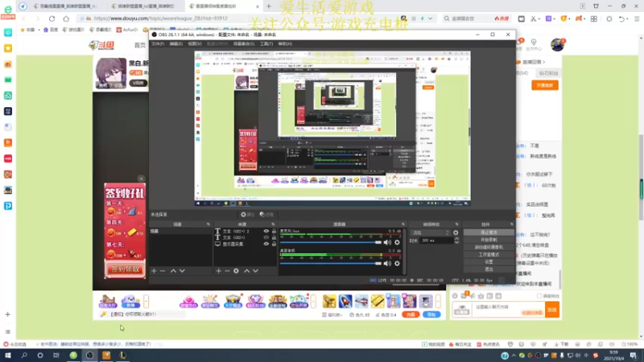Toggle lock on the 文本 (GDI+) 2 source
The width and height of the screenshot is (644, 362).
pyautogui.click(x=274, y=231)
